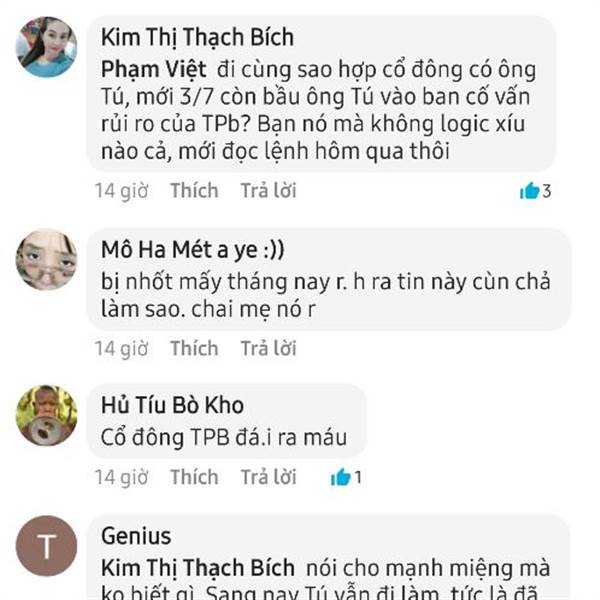Select 14 giờ timestamp under Hủ Tíu comment

(x=121, y=477)
